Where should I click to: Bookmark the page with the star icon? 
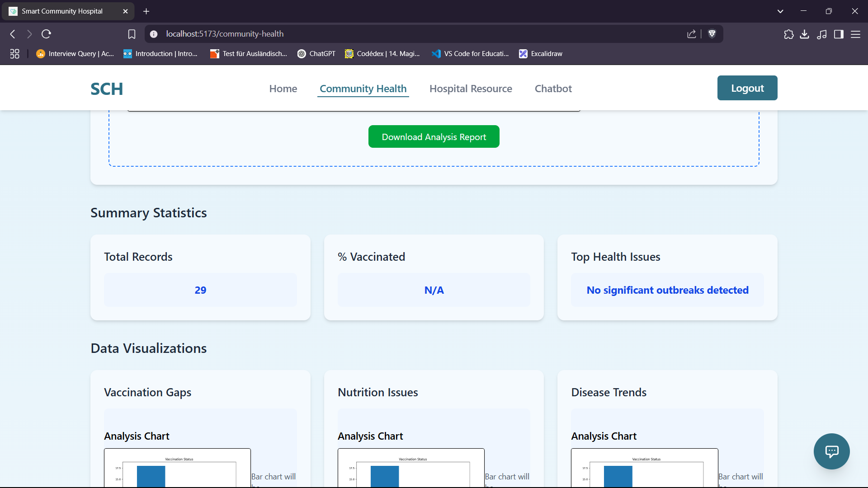(x=132, y=34)
